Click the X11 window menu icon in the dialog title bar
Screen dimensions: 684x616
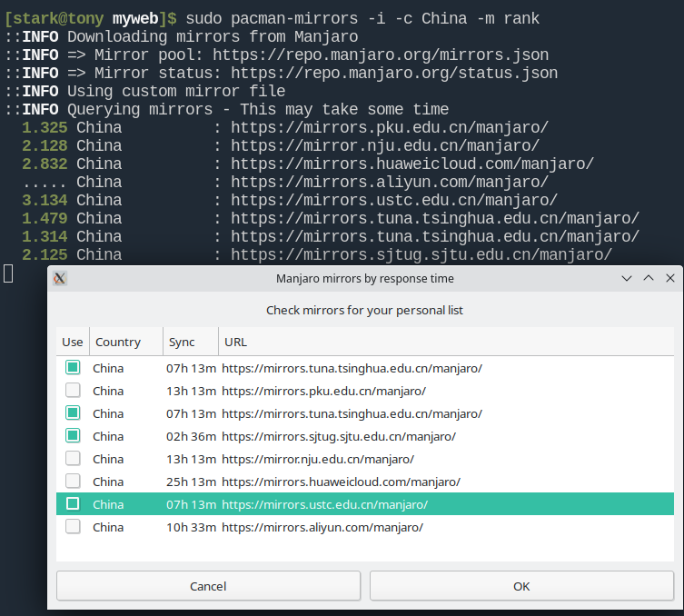(60, 278)
